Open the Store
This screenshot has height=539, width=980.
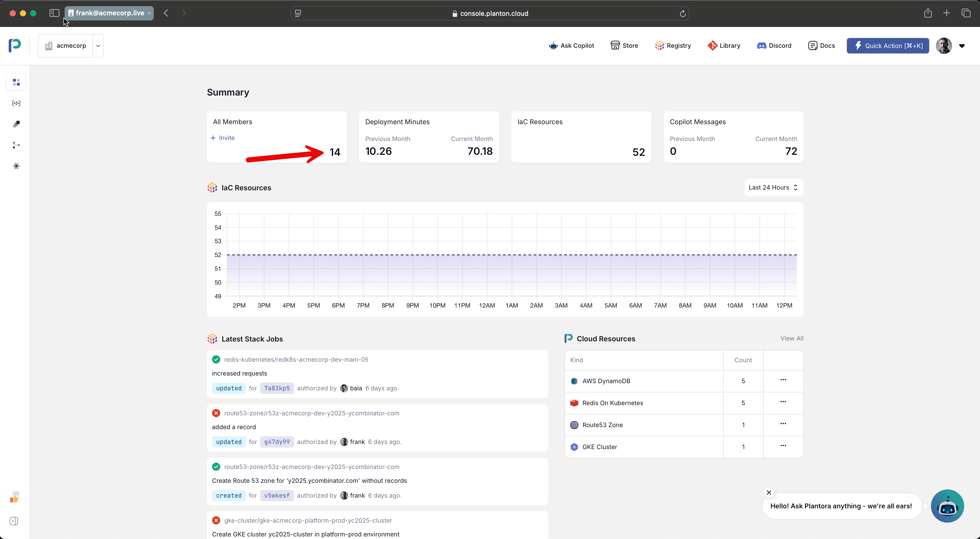(x=624, y=46)
